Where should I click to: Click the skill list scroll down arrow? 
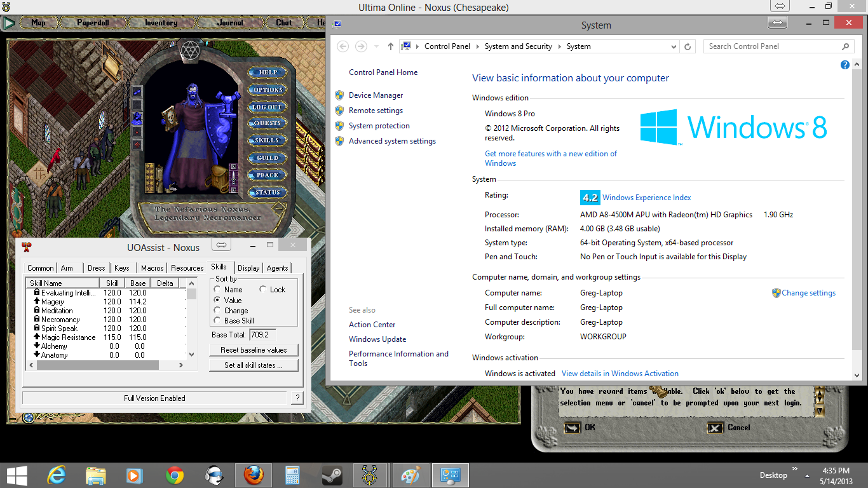click(x=192, y=355)
